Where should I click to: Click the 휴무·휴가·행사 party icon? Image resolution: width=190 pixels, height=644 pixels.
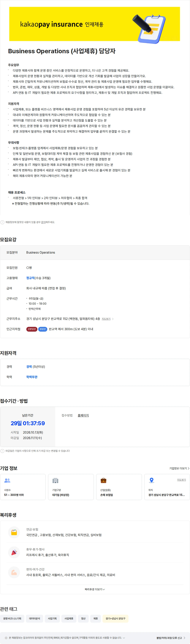14,552
